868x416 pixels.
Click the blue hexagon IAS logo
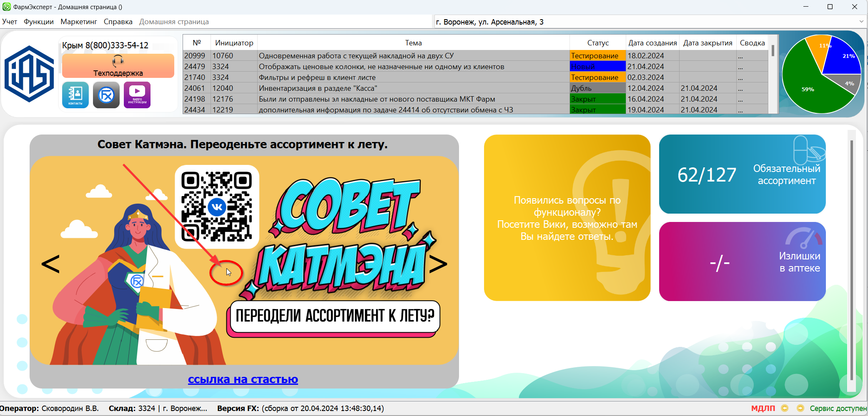[29, 74]
